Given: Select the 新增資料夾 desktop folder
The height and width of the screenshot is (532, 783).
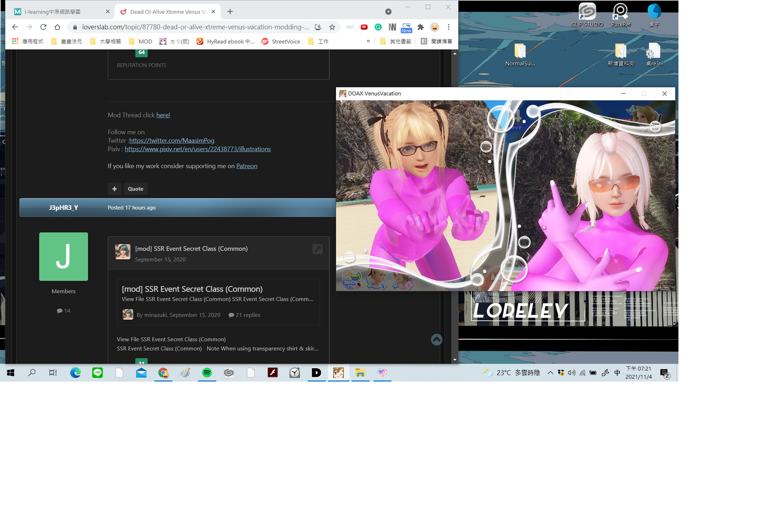Looking at the screenshot, I should click(x=620, y=55).
